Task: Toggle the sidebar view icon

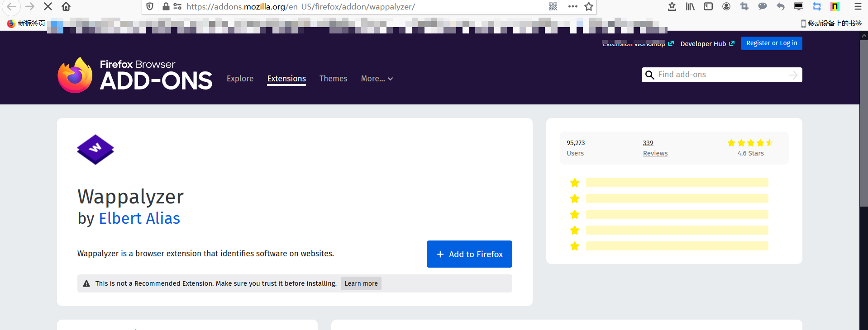Action: (708, 6)
